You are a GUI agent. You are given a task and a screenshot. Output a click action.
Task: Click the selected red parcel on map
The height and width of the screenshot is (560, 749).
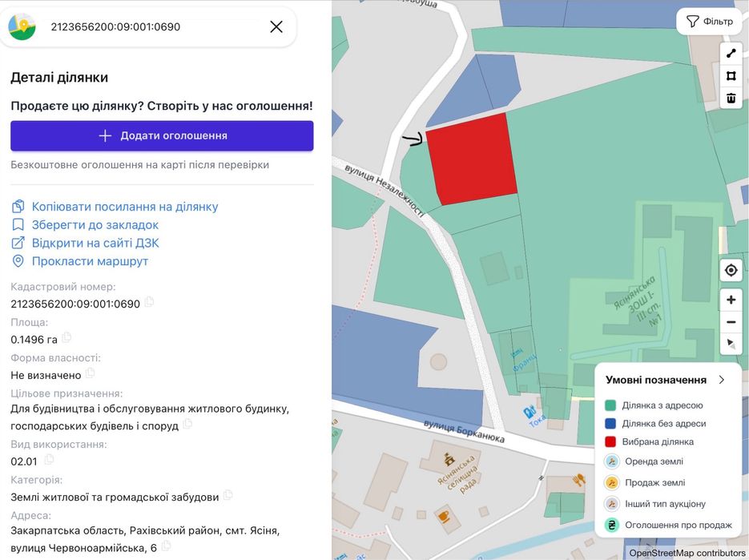472,159
